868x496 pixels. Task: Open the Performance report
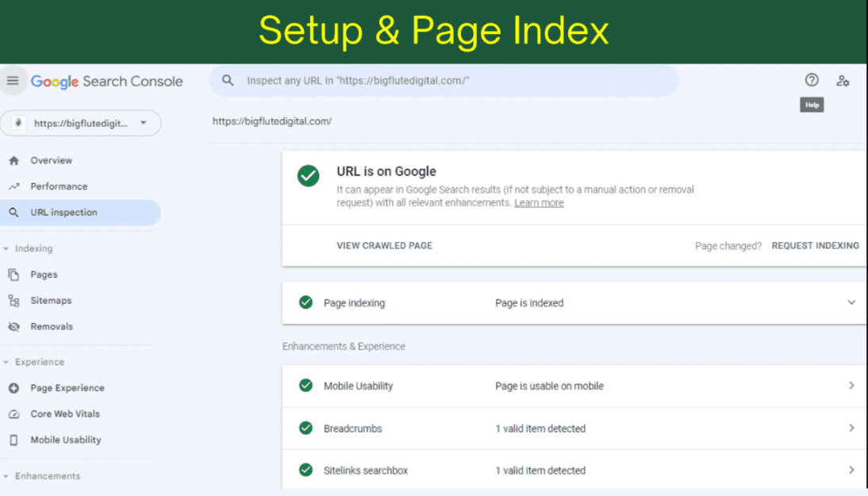(59, 186)
